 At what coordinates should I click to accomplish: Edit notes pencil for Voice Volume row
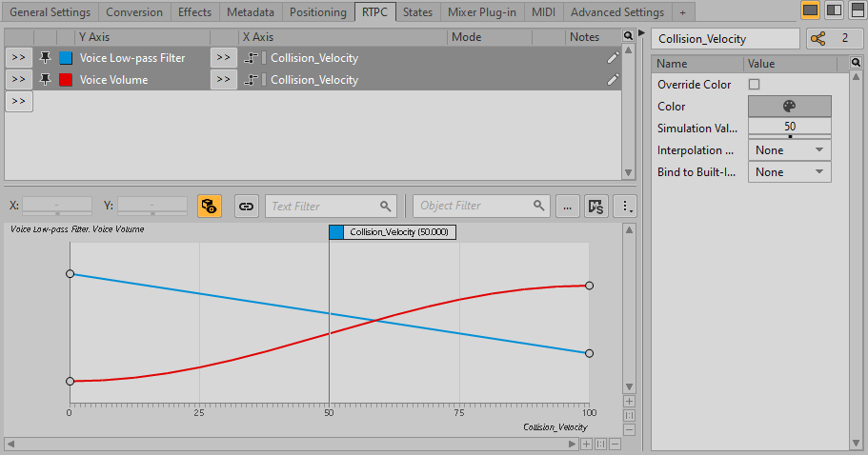coord(613,80)
